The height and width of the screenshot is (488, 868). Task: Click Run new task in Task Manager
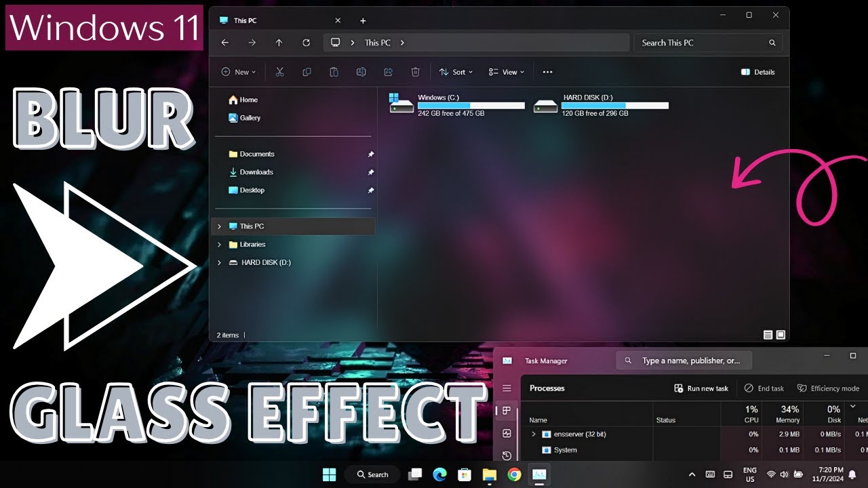701,388
